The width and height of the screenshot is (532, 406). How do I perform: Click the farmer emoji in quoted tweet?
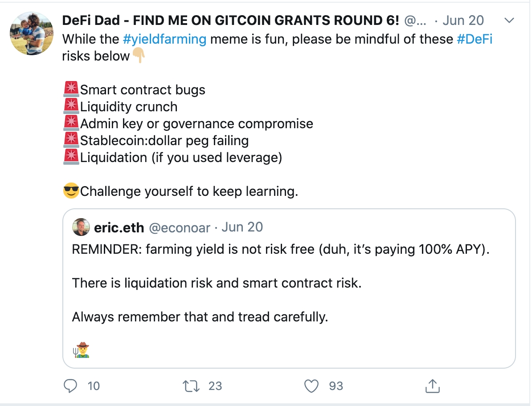(x=81, y=351)
